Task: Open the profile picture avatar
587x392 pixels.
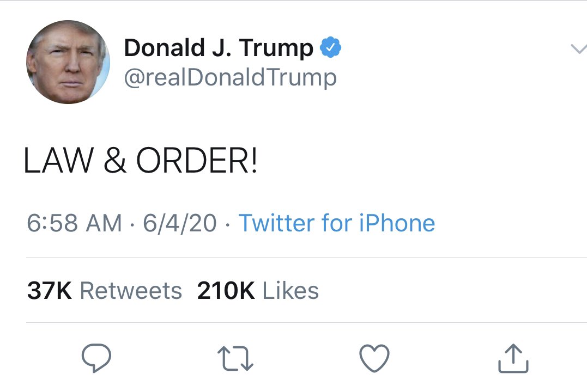Action: [68, 62]
